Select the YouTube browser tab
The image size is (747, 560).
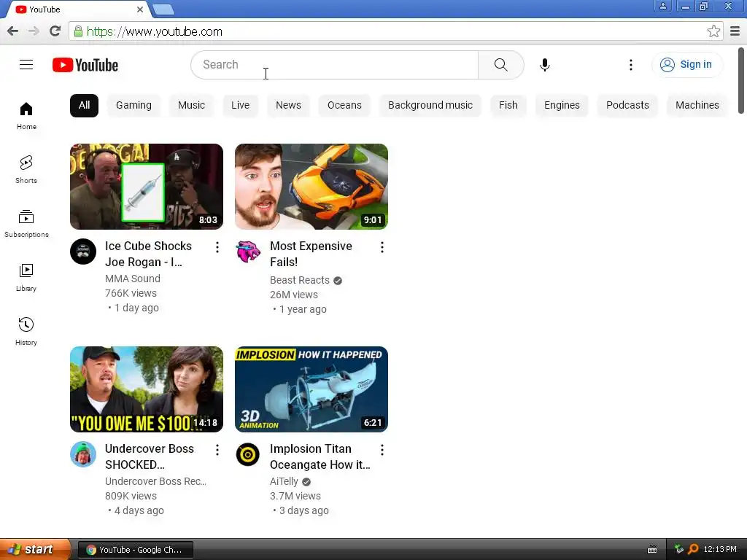pyautogui.click(x=79, y=9)
